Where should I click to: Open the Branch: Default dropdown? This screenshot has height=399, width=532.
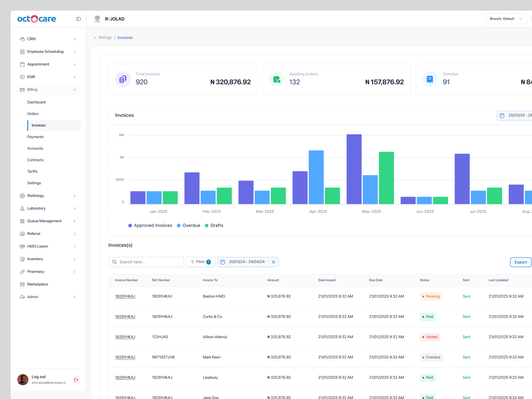coord(506,19)
